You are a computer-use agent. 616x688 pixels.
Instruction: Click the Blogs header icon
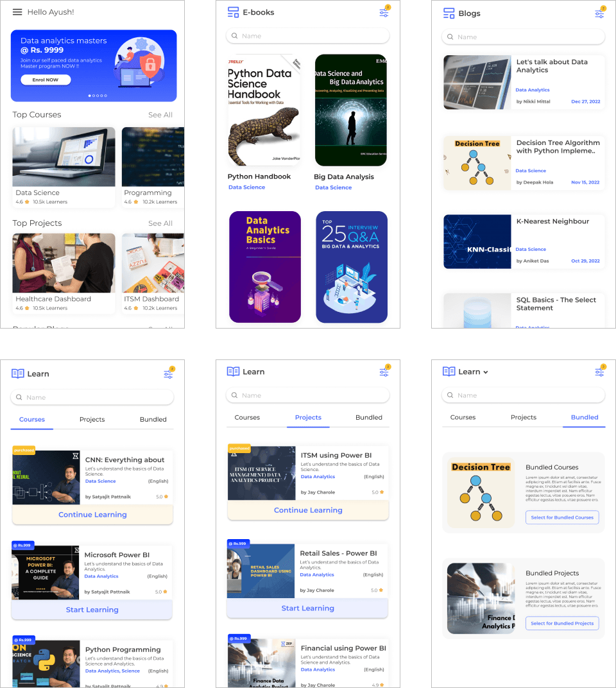[x=449, y=13]
